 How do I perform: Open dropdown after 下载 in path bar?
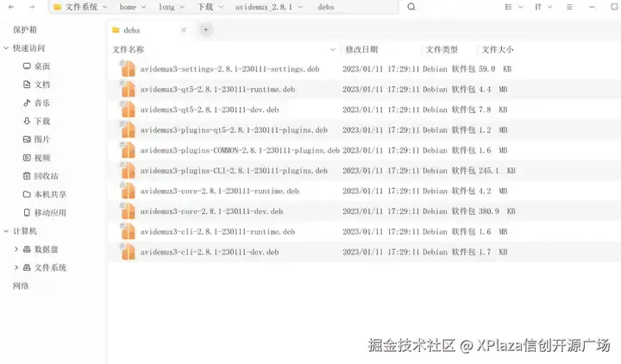click(x=221, y=7)
